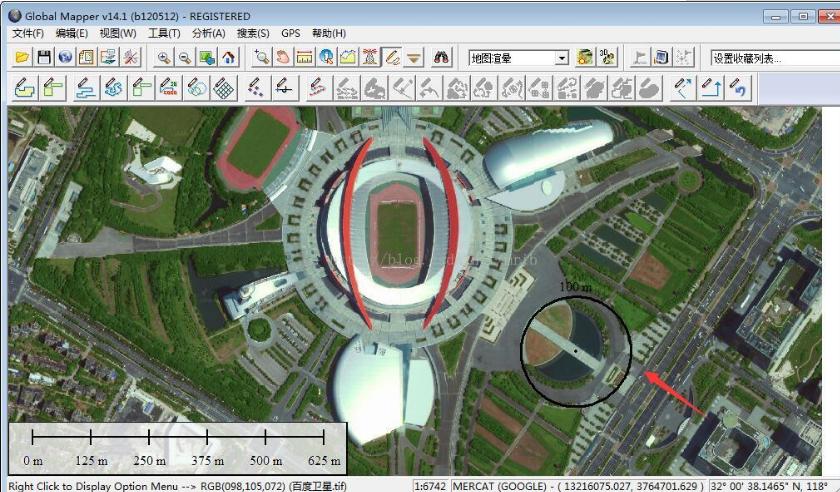Select the measure ruler tool
Image resolution: width=840 pixels, height=492 pixels.
point(305,57)
